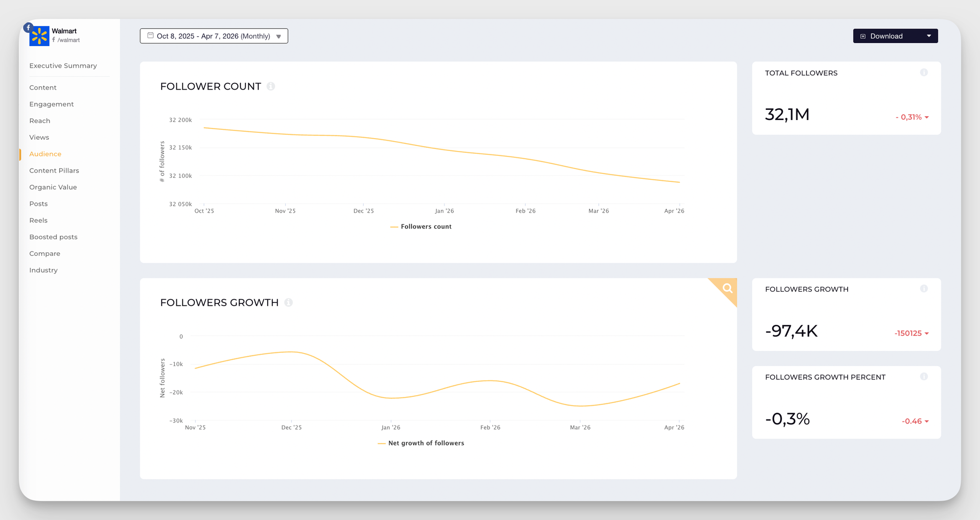This screenshot has height=520, width=980.
Task: Click the info icon on Total Followers card
Action: point(924,73)
